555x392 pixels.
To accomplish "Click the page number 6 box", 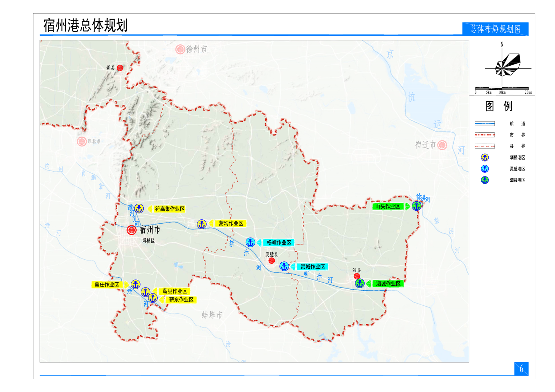I will (521, 369).
